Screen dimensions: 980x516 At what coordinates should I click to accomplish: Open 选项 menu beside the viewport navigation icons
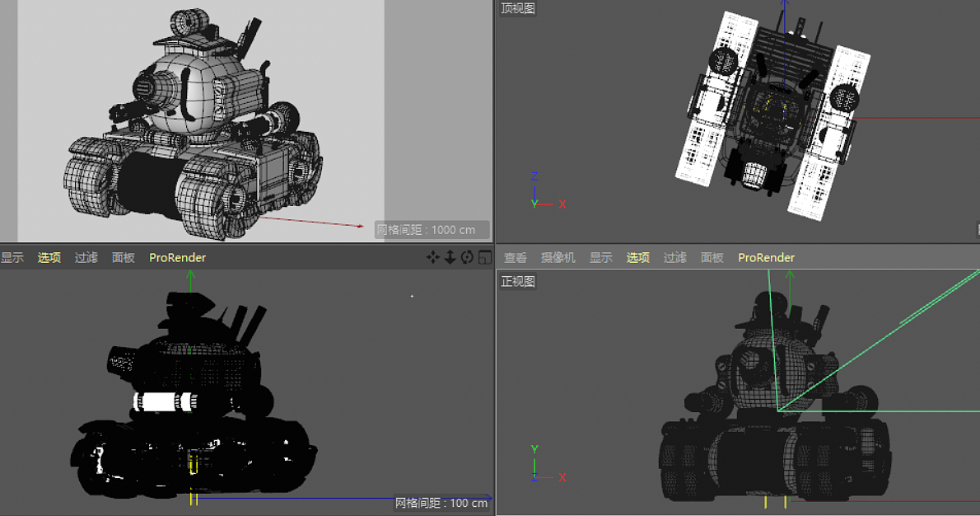pyautogui.click(x=49, y=258)
